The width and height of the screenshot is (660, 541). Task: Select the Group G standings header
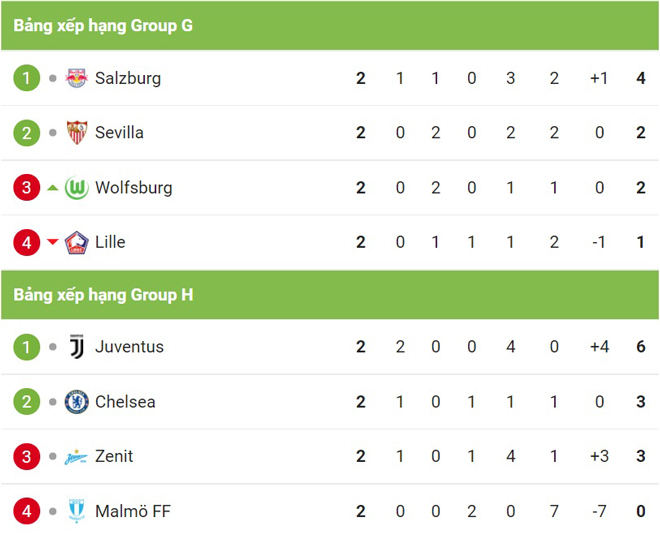point(330,26)
